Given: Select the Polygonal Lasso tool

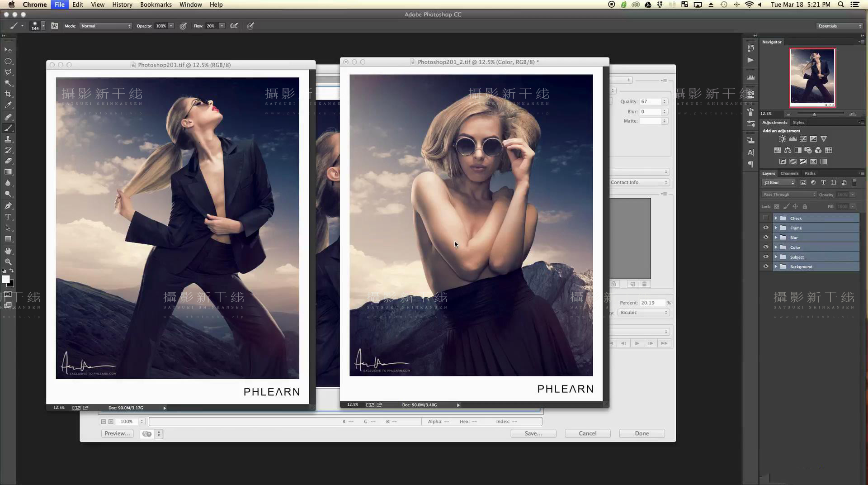Looking at the screenshot, I should pos(8,72).
